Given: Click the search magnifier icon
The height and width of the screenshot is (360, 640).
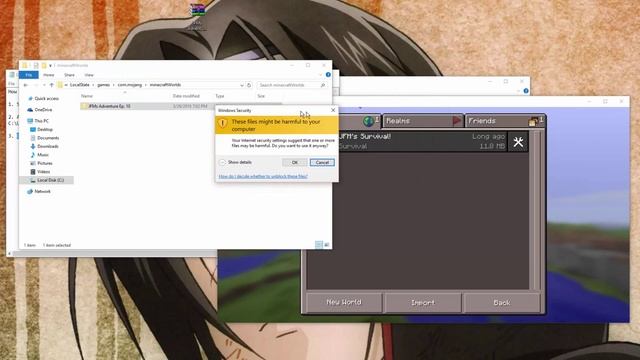Looking at the screenshot, I should [323, 85].
